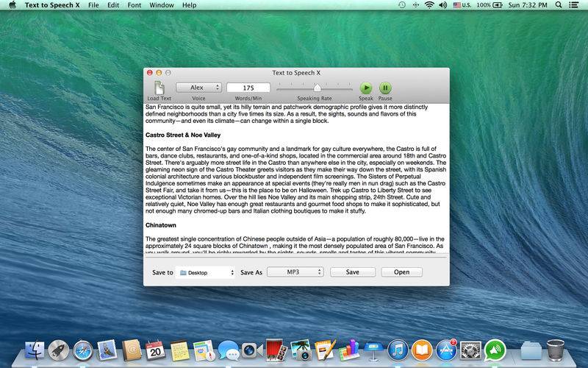Open Finder from the Dock
588x368 pixels.
35,351
